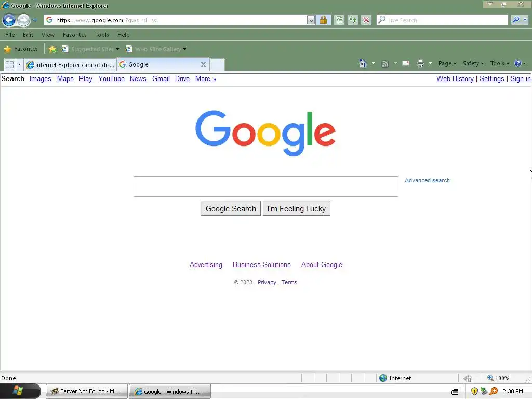Open the News link

(x=138, y=79)
